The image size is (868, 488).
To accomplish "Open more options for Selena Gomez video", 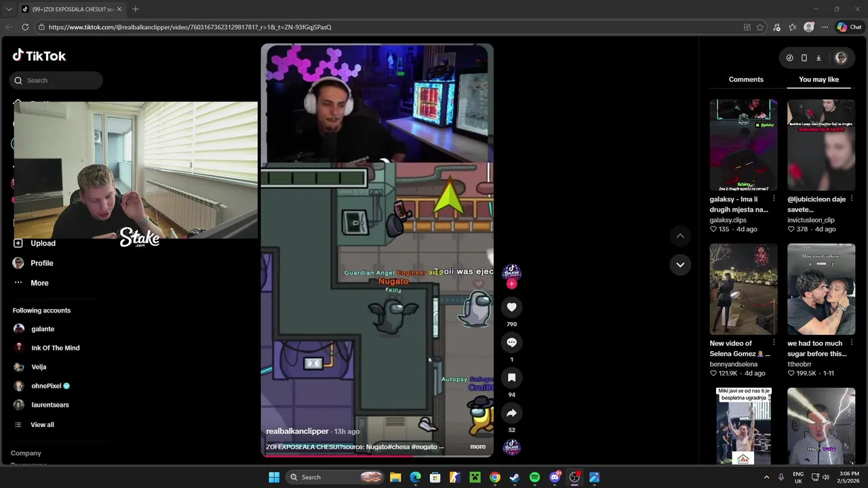I will pyautogui.click(x=774, y=343).
